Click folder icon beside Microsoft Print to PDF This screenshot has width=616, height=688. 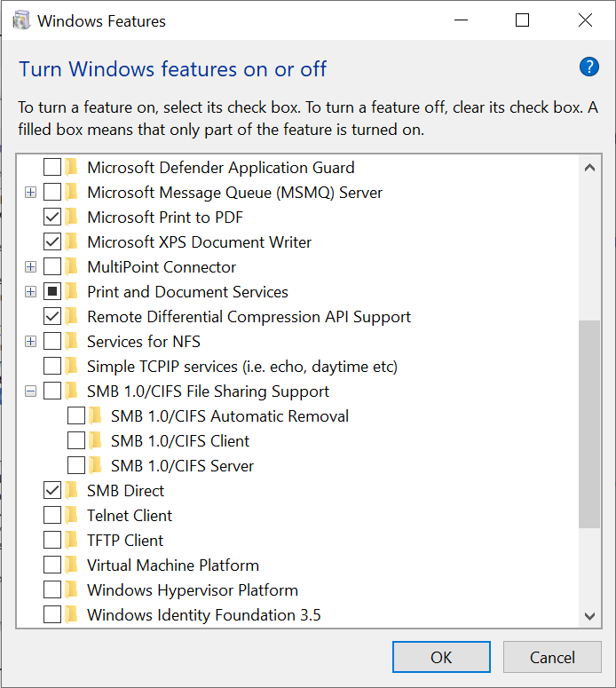pyautogui.click(x=71, y=217)
